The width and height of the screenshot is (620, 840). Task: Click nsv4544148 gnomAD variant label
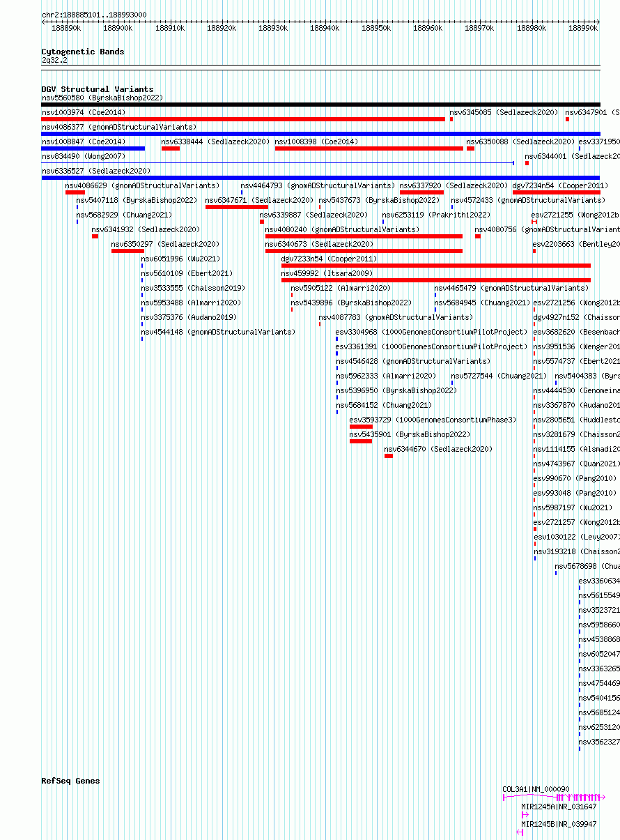pos(218,332)
